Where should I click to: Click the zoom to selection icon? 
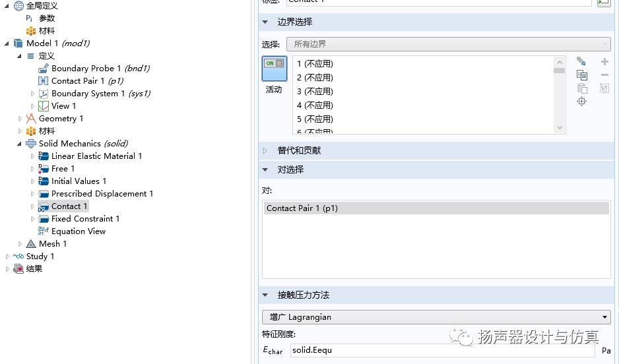click(581, 102)
